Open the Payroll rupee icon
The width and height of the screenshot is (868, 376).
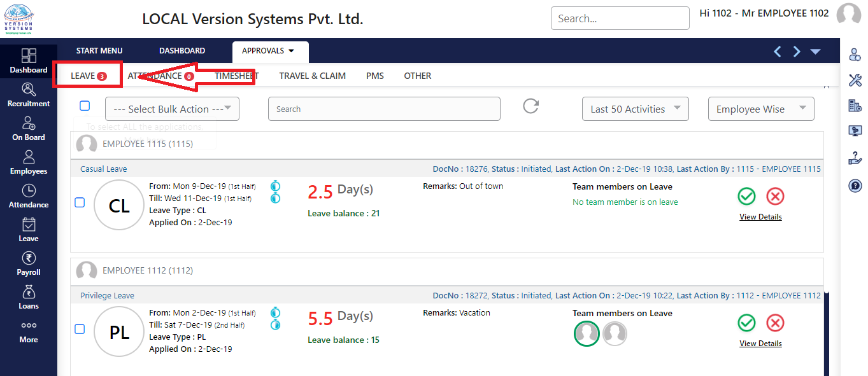pyautogui.click(x=28, y=263)
